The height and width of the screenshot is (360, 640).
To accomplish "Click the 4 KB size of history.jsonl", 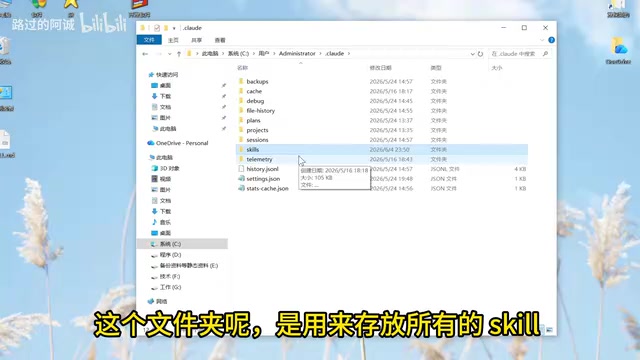I will click(x=520, y=169).
